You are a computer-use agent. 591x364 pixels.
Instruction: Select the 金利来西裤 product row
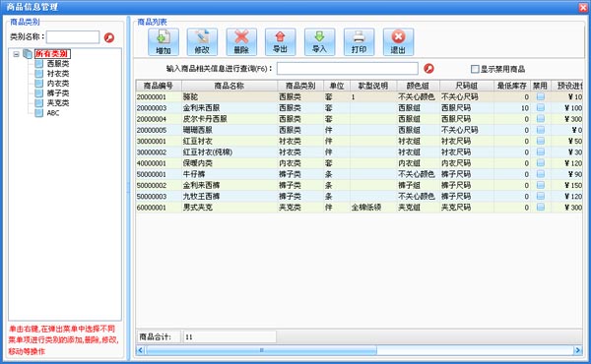pos(360,185)
